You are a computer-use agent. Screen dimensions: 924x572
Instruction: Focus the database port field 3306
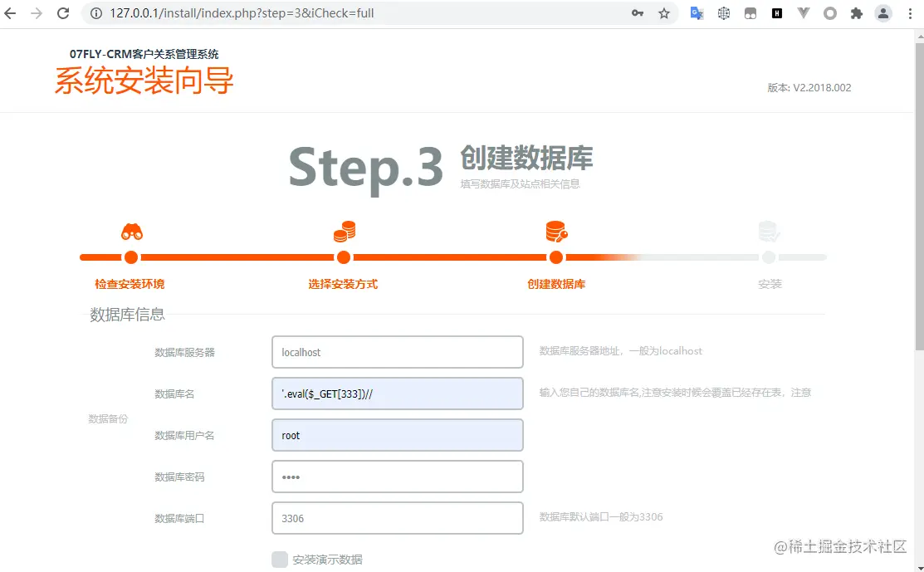[397, 518]
